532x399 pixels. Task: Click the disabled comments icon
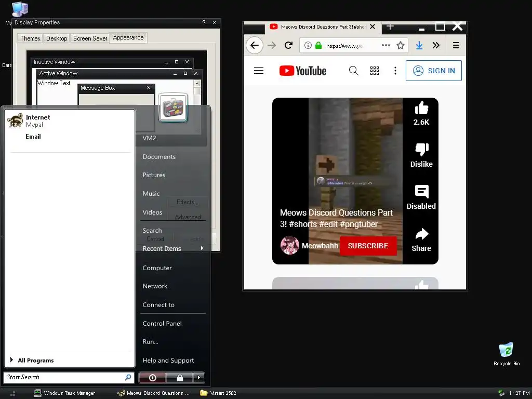tap(422, 192)
